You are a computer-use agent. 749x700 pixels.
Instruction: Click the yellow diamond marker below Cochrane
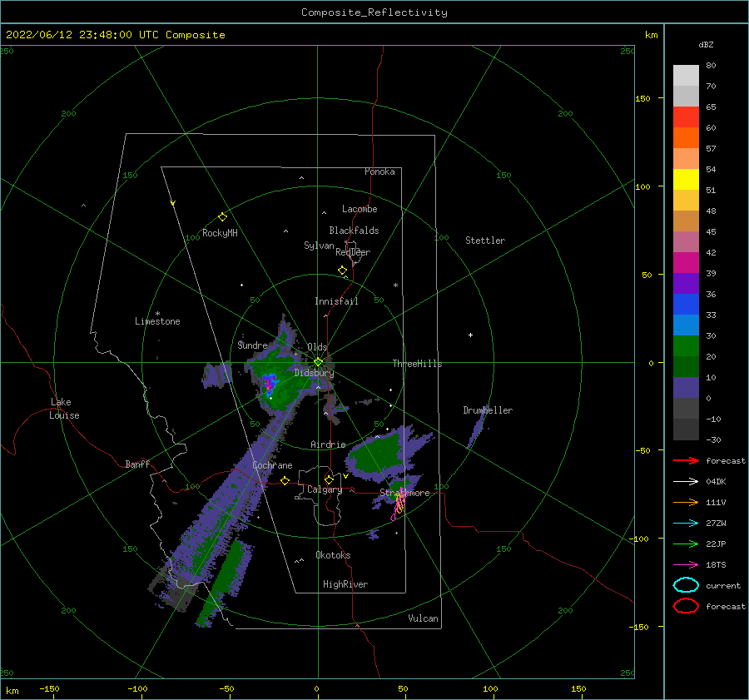(285, 481)
